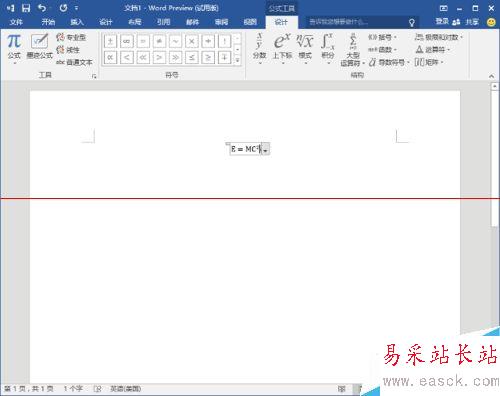Insert the proportional ∝ symbol

pos(110,57)
